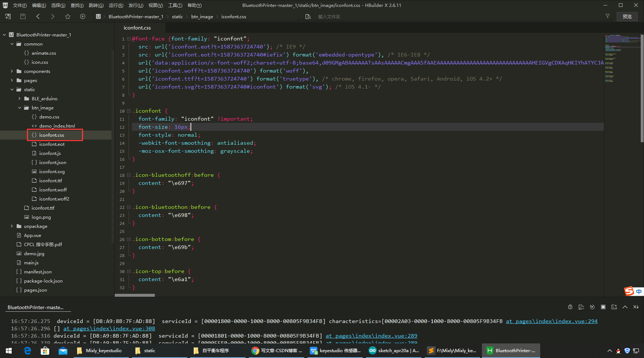The image size is (644, 358).
Task: Click the editor vertical scrollbar thumb
Action: point(642,87)
